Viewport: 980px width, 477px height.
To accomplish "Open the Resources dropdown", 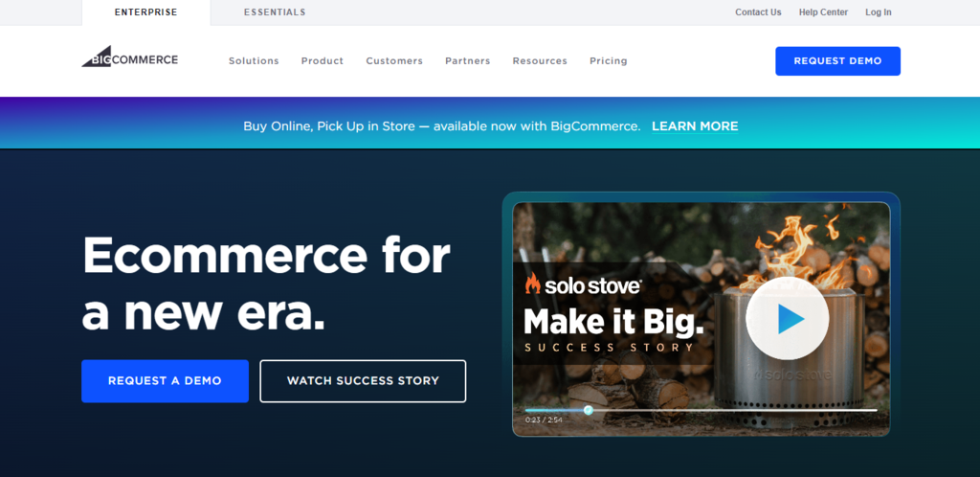I will [540, 61].
